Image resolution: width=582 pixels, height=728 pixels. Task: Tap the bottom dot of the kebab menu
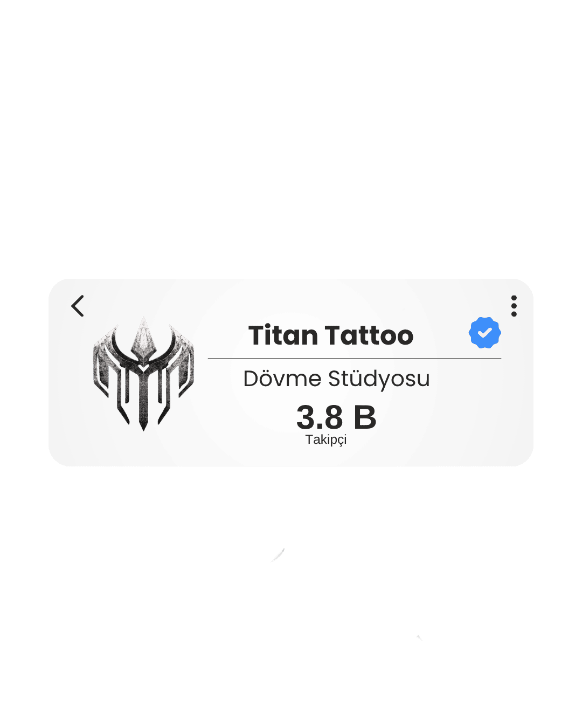point(514,314)
